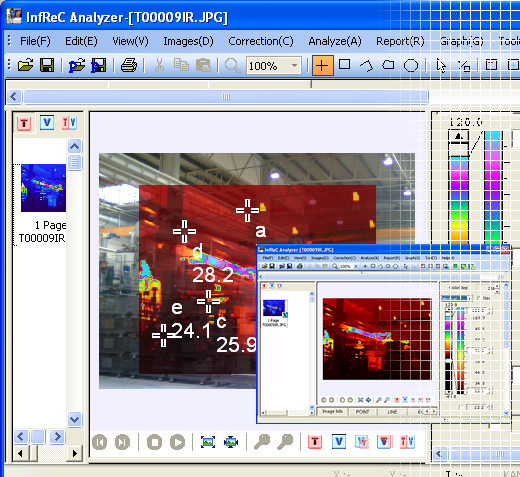The image size is (520, 477).
Task: Toggle side-by-side TV view in bottom bar
Action: click(407, 442)
